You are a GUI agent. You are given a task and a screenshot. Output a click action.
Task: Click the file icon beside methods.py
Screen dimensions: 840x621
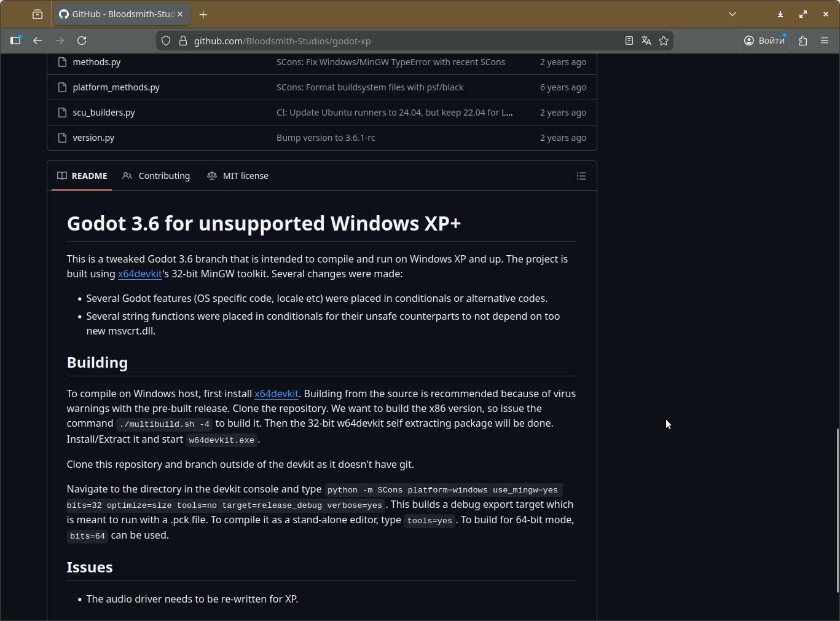pyautogui.click(x=61, y=62)
